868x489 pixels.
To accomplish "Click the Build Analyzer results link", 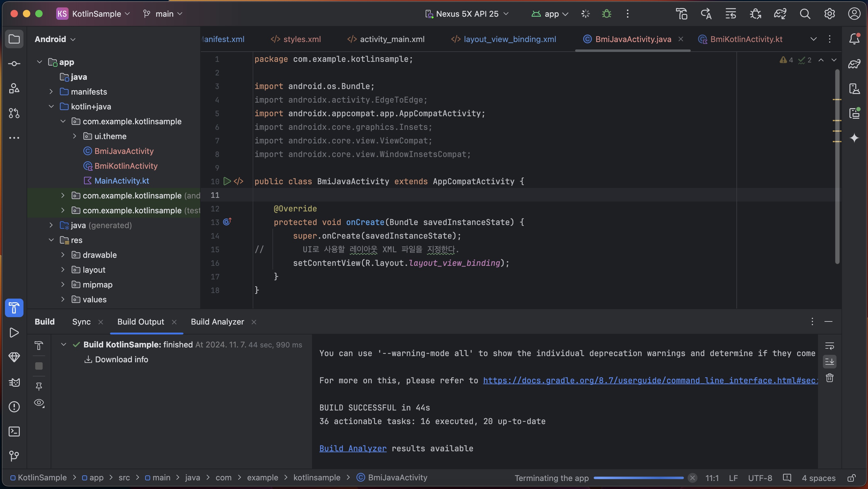I will coord(353,448).
